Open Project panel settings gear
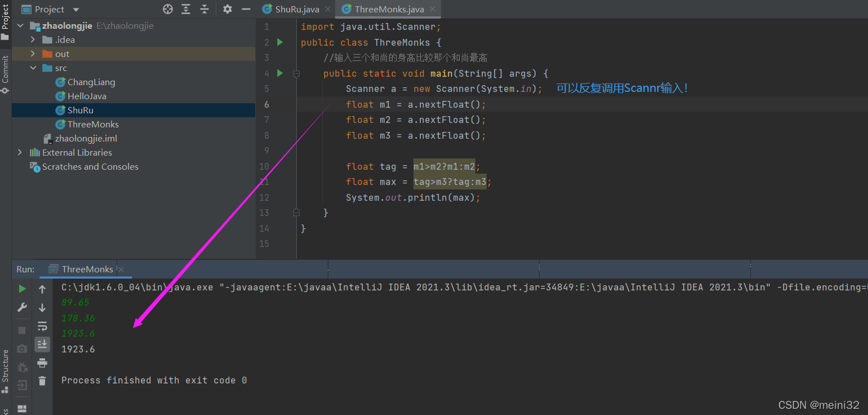Viewport: 868px width, 415px height. point(228,9)
